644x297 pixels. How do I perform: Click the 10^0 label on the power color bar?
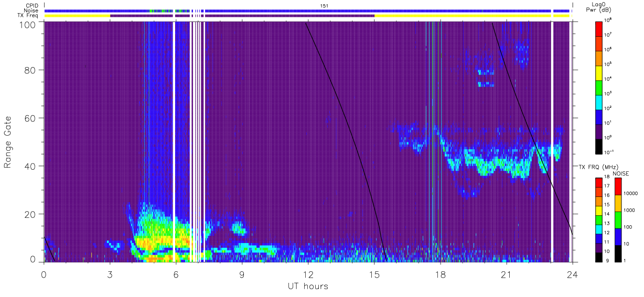click(609, 137)
